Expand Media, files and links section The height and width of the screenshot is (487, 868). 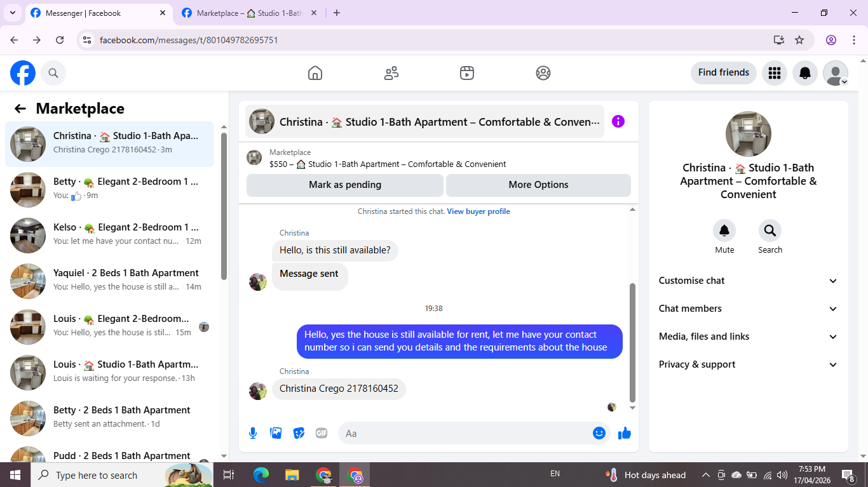tap(748, 337)
